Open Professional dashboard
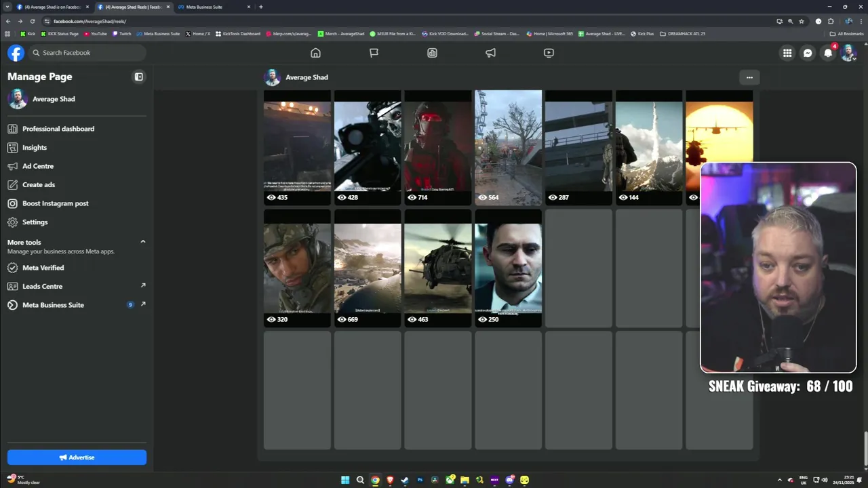This screenshot has height=488, width=868. point(58,129)
